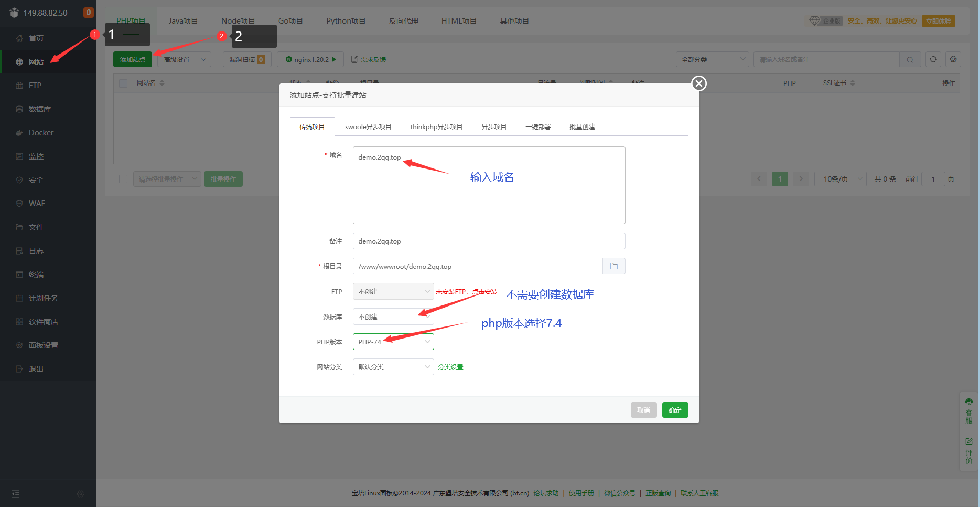Open the WAF sidebar item
This screenshot has width=980, height=507.
click(x=37, y=204)
